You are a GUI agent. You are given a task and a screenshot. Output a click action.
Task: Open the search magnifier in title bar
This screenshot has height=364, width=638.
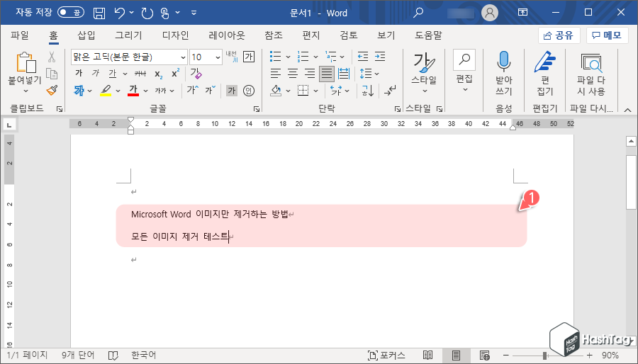tap(418, 13)
